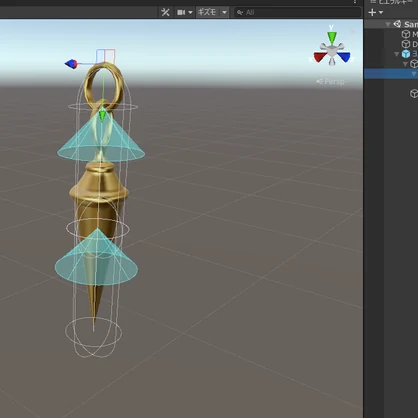Click the scene view kebab menu
Screen dimensions: 418x418
(x=355, y=2)
